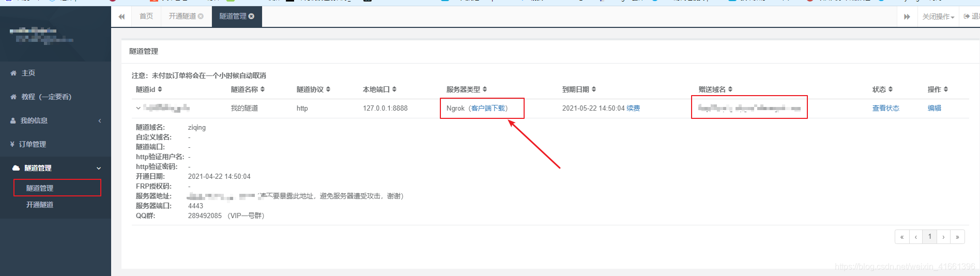
Task: Click the 编辑 link
Action: pos(935,109)
